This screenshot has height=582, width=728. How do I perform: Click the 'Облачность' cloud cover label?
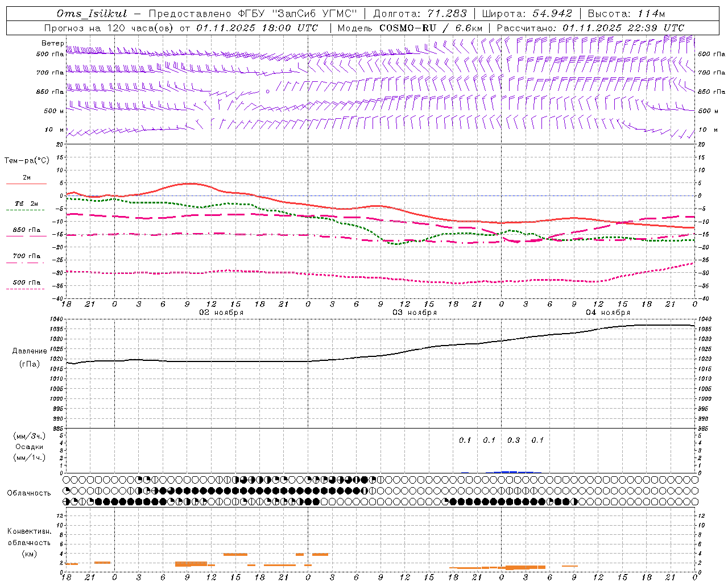pyautogui.click(x=29, y=493)
